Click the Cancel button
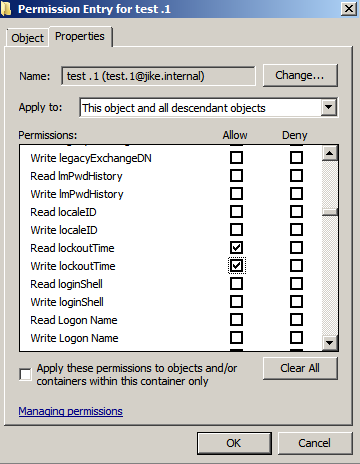Viewport: 360px width, 464px height. pos(315,443)
